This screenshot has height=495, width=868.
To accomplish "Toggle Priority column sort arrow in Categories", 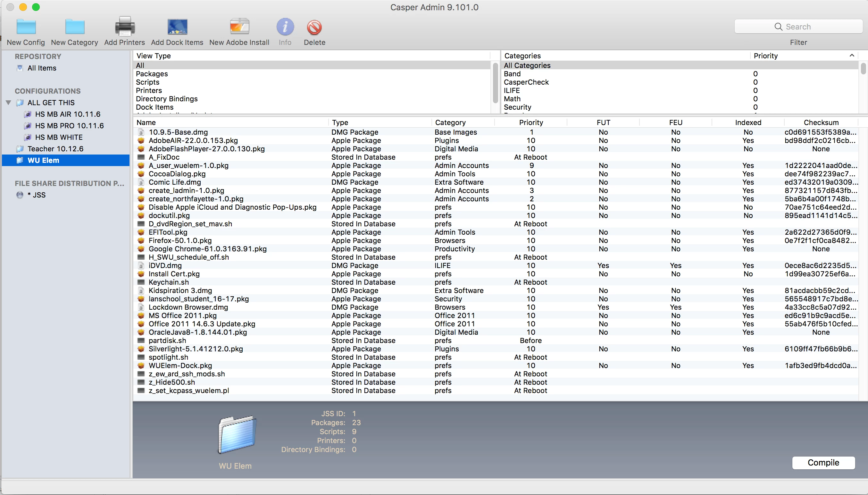I will coord(852,55).
